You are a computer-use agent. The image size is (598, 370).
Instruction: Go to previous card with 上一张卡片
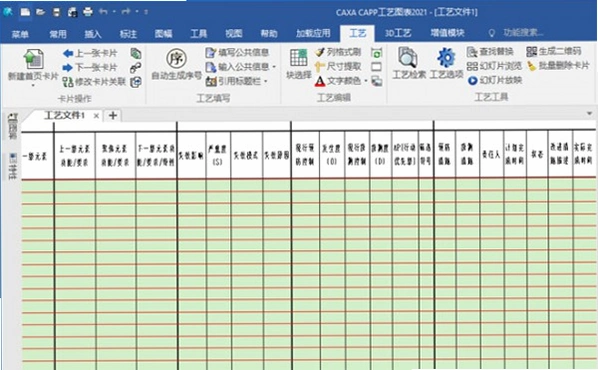[x=90, y=53]
